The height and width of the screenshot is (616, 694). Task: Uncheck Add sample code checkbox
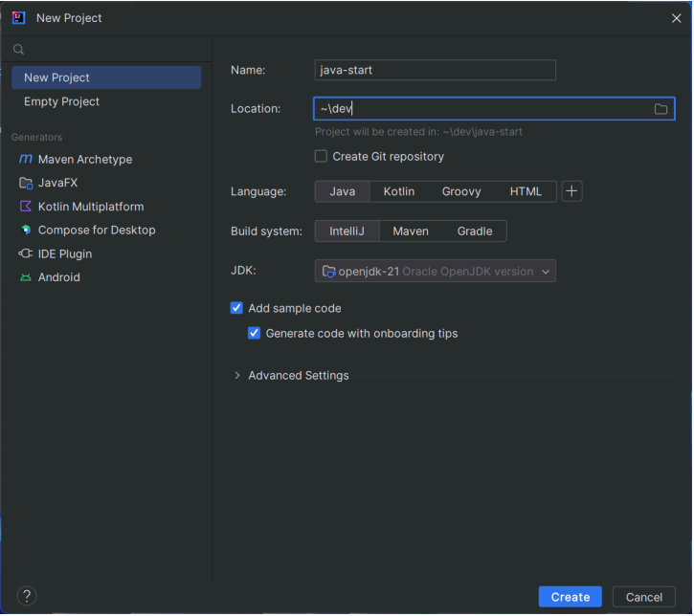coord(236,308)
